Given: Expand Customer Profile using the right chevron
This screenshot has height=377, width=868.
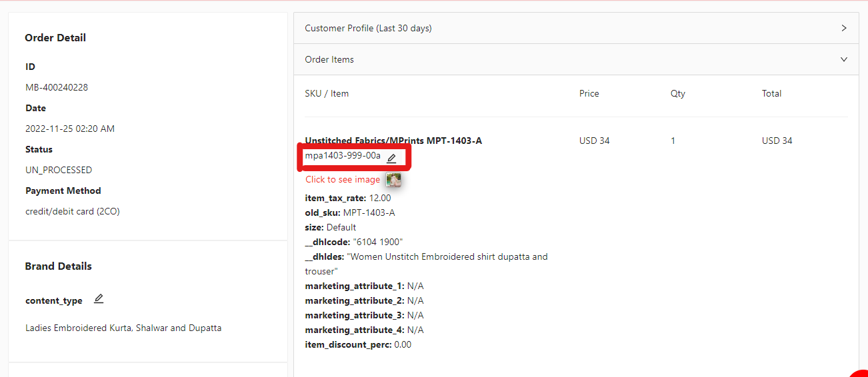Looking at the screenshot, I should (844, 28).
